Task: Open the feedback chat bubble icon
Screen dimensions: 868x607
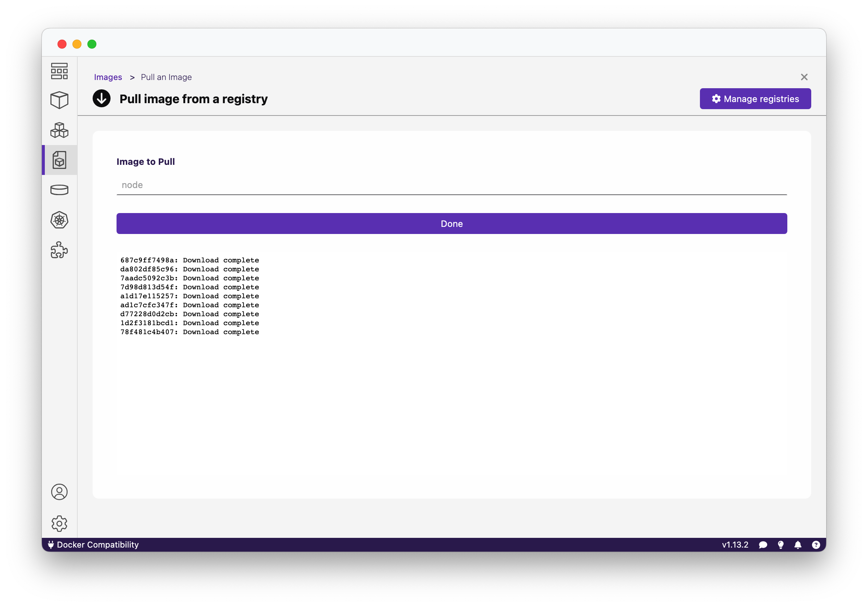Action: point(763,545)
